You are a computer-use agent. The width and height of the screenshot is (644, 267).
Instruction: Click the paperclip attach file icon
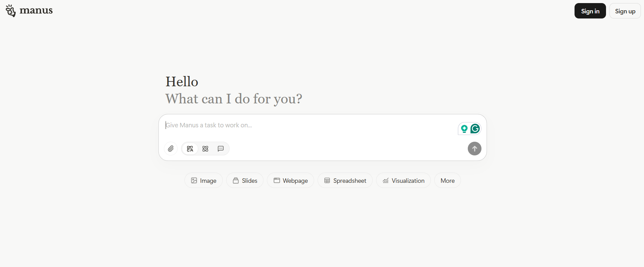click(x=171, y=149)
